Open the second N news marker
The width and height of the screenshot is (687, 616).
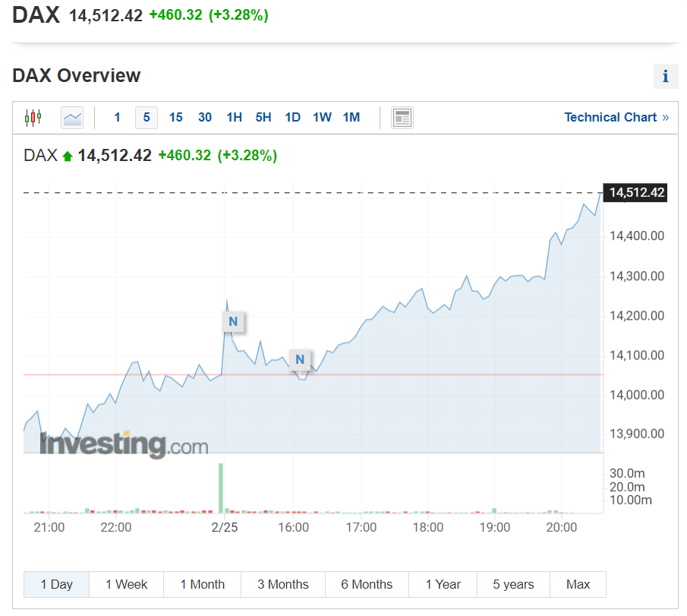pos(300,359)
